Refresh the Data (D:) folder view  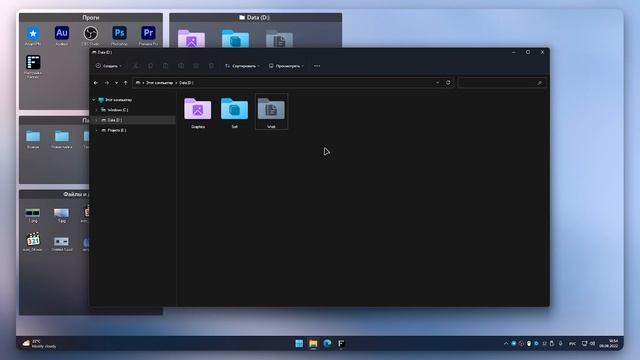(448, 82)
